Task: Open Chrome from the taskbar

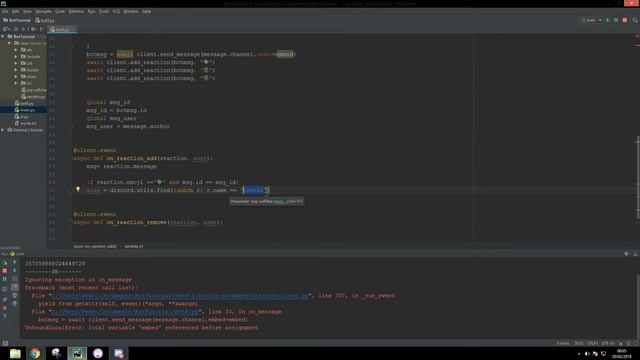Action: tap(35, 353)
